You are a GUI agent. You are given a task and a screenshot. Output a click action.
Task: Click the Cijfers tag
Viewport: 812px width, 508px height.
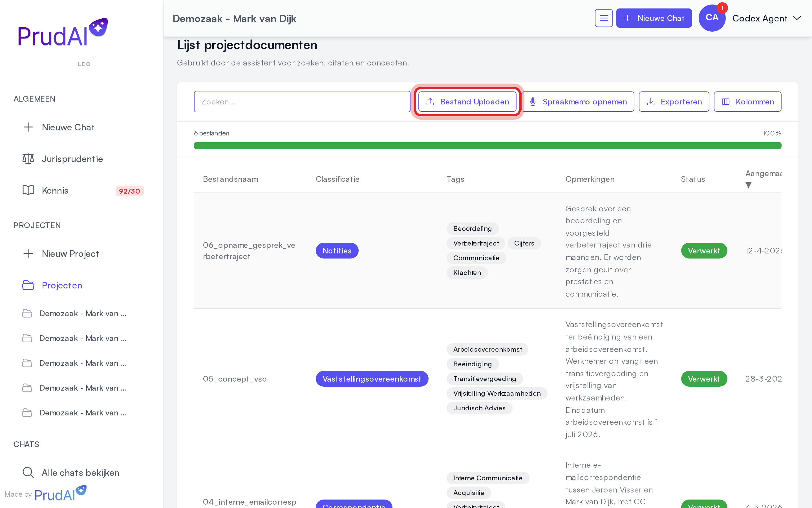click(x=524, y=243)
